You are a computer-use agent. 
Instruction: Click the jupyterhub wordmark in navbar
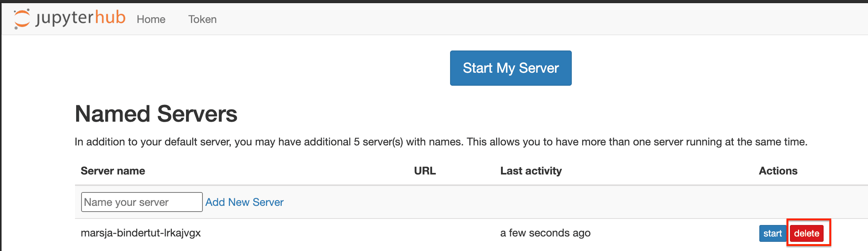(80, 18)
